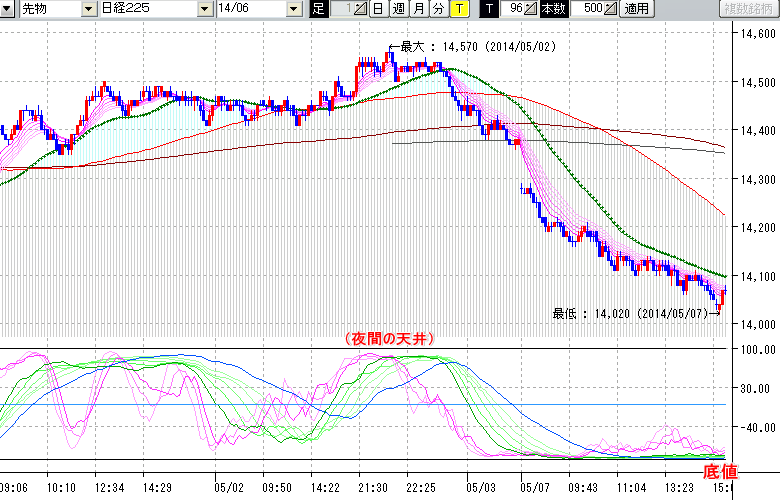Select the 日 (daily) timeframe button
Screen dimensions: 780x500
[x=378, y=9]
